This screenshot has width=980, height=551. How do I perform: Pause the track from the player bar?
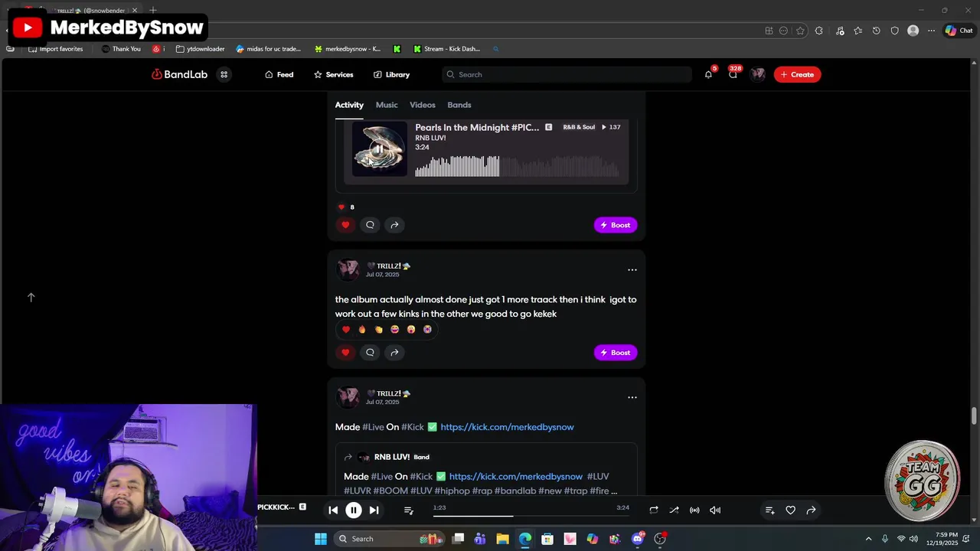[354, 510]
